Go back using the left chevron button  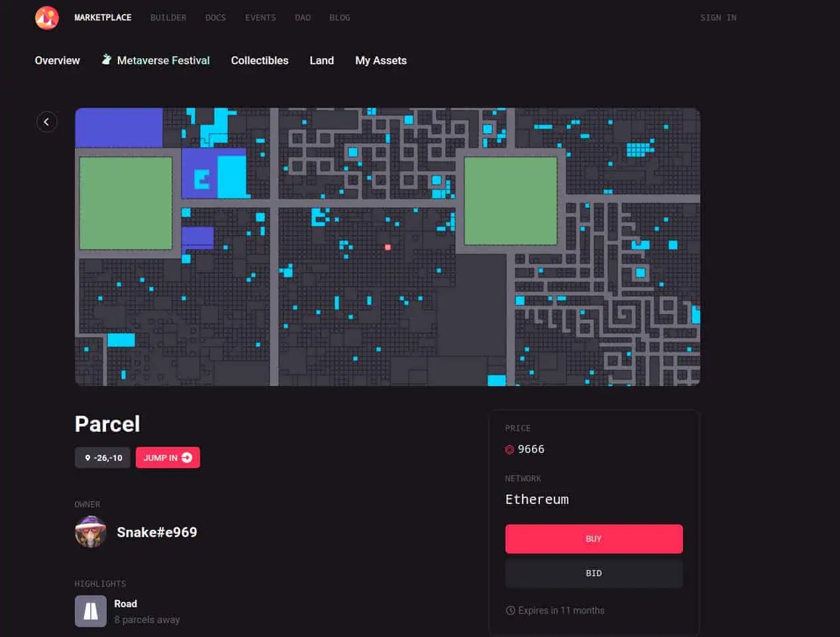pos(46,122)
